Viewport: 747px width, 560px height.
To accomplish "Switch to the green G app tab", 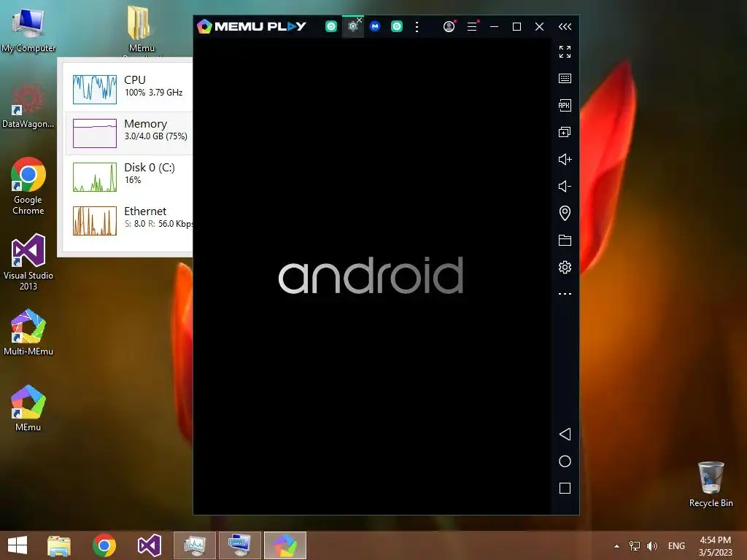I will pos(397,27).
